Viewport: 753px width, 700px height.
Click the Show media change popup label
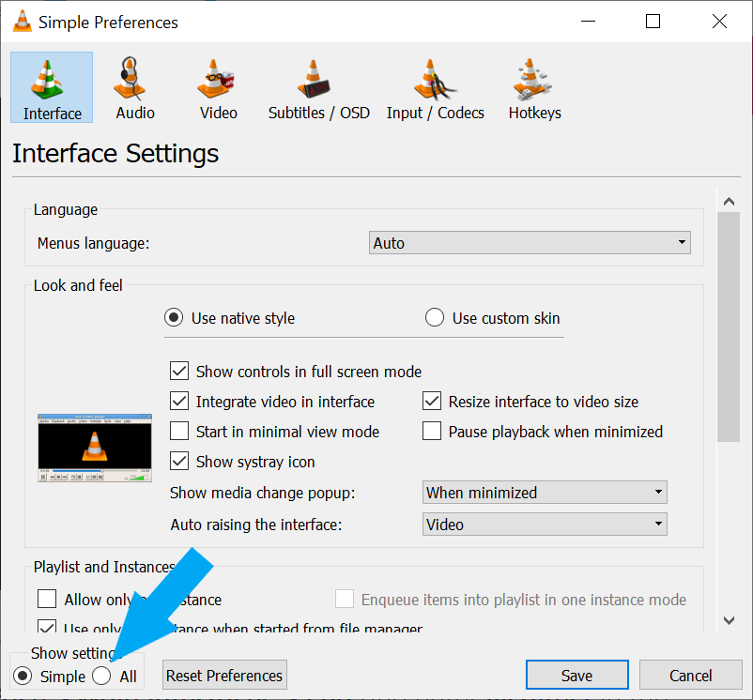pos(263,493)
